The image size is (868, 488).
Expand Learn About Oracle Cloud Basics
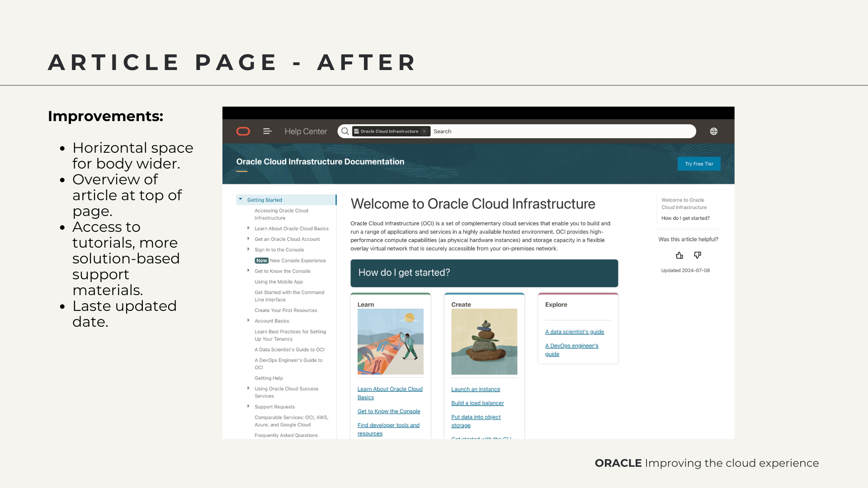point(248,228)
